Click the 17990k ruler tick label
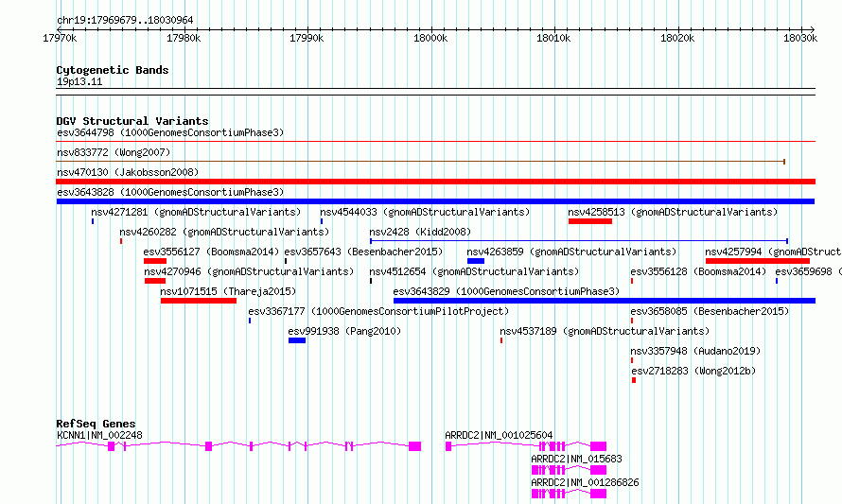Screen dimensions: 842x504 click(307, 38)
